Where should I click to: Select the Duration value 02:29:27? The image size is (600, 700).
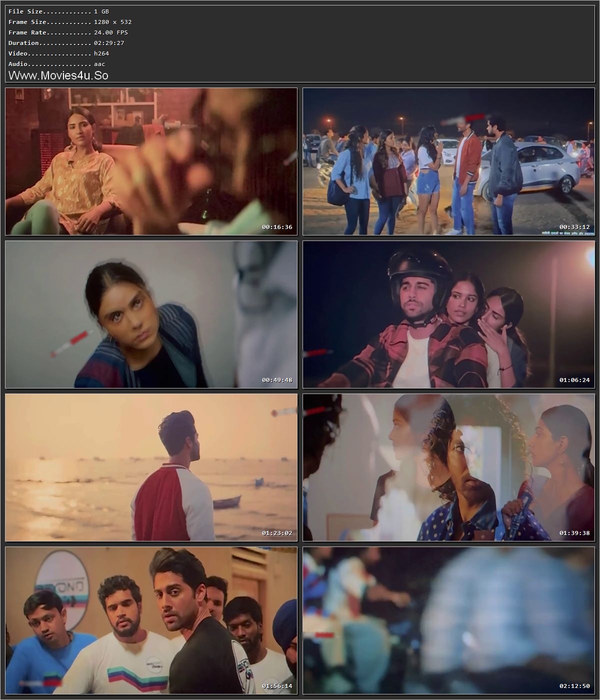click(109, 43)
